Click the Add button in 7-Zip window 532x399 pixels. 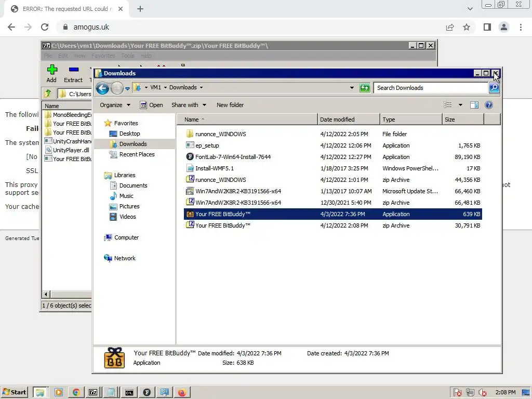pos(51,74)
